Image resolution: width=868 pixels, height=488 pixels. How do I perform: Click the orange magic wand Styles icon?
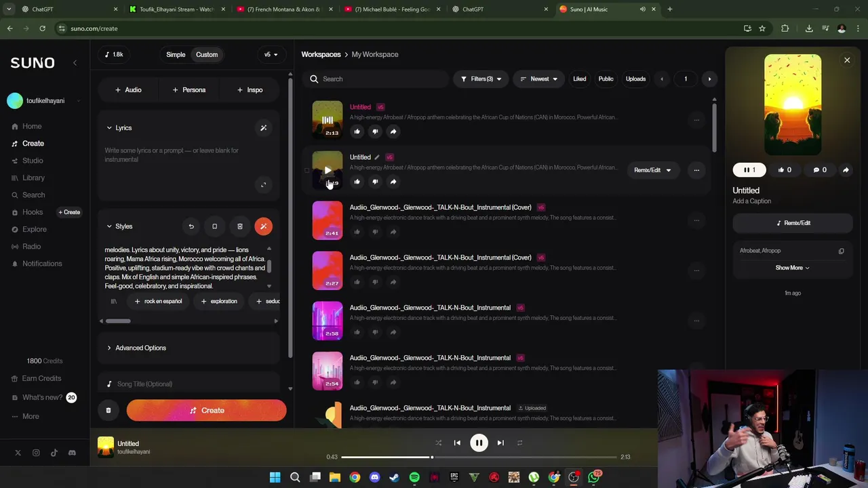click(264, 226)
